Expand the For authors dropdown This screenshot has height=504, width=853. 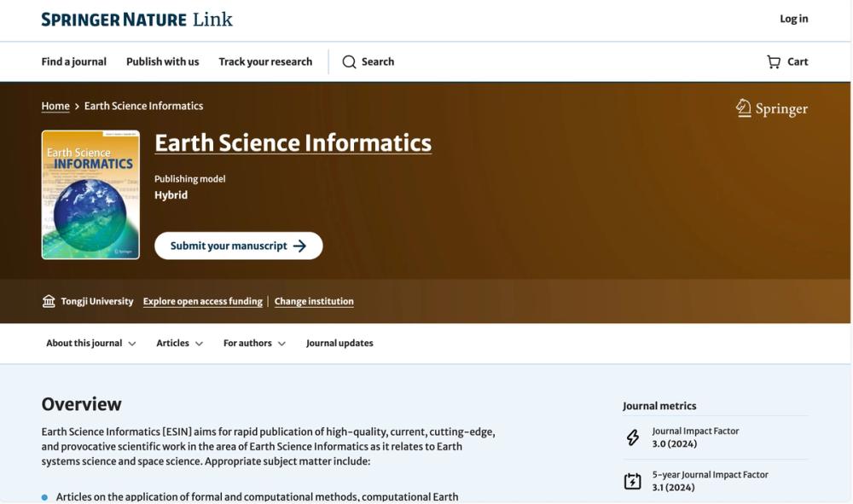254,343
